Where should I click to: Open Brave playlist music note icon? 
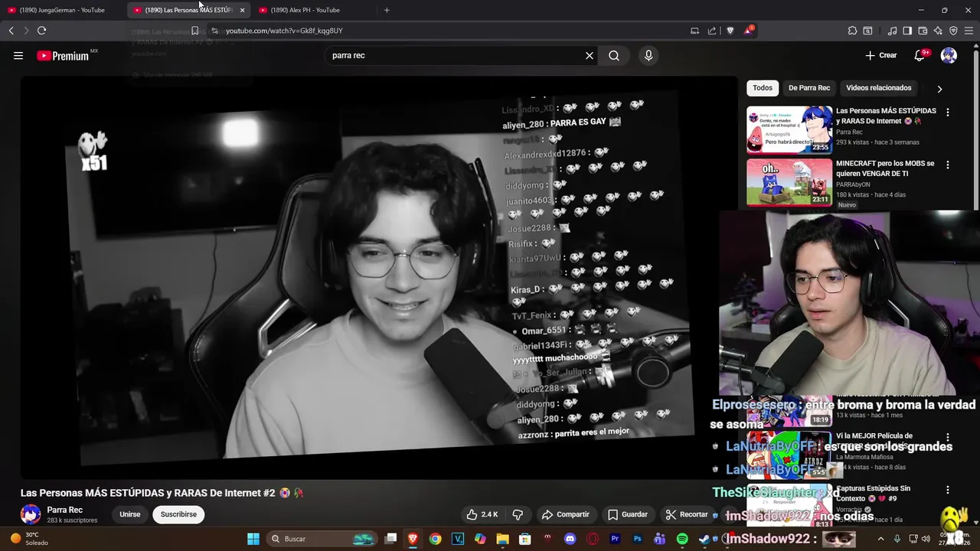[x=892, y=31]
